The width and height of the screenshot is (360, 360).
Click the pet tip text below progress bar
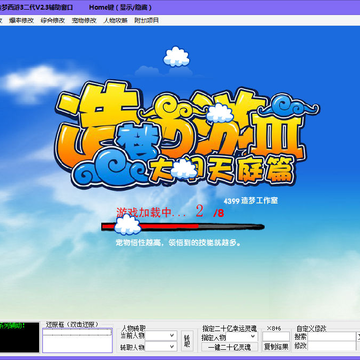(178, 243)
